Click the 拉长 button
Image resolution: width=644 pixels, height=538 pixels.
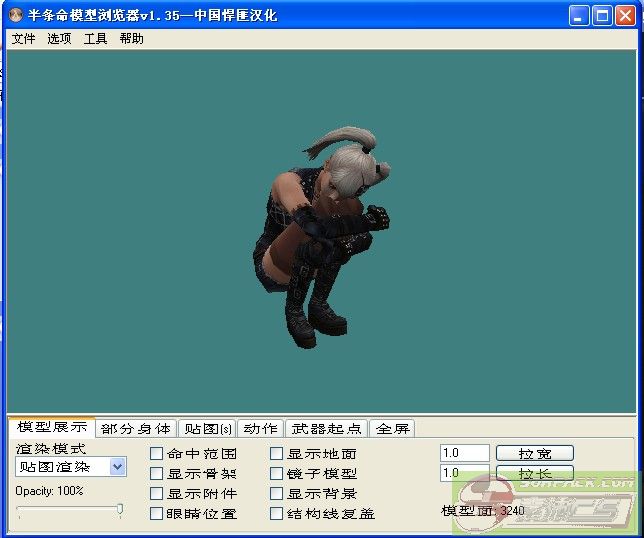[535, 473]
